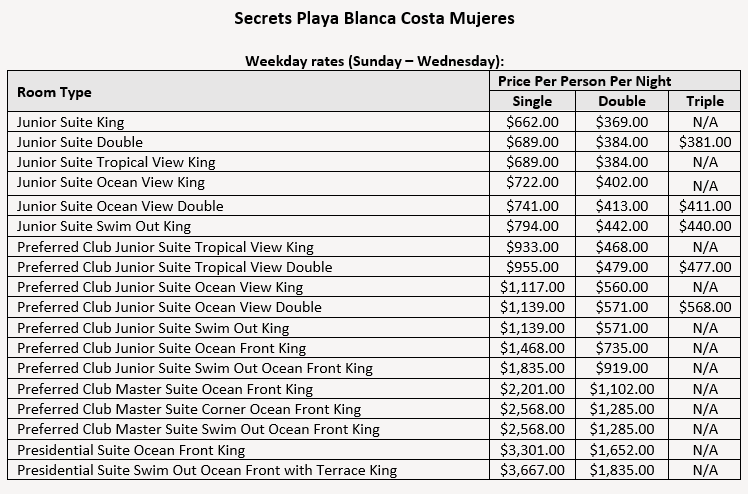Click the $1,117.00 single rate cell
Image resolution: width=748 pixels, height=494 pixels.
point(532,287)
